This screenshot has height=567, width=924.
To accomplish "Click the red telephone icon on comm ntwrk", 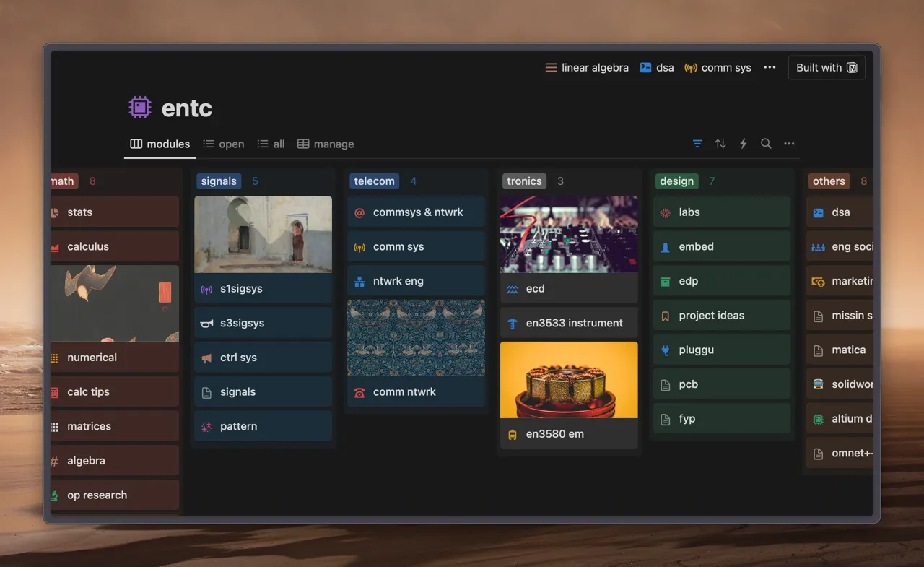I will [x=359, y=392].
